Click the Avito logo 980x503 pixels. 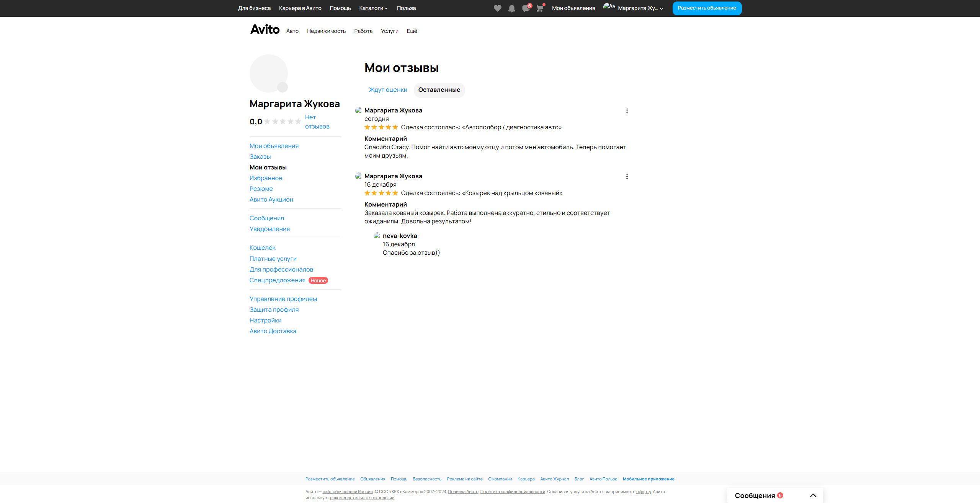(x=265, y=29)
